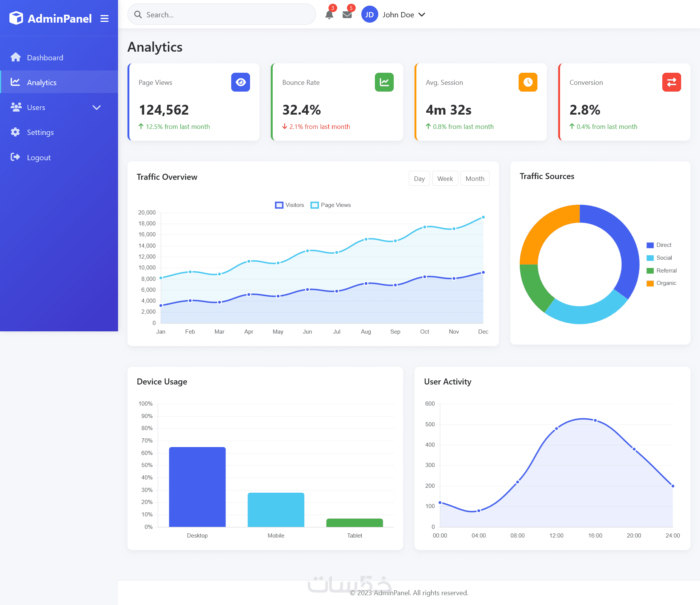Toggle the Page Views legend series
Screen dimensions: 700x605
pyautogui.click(x=331, y=205)
